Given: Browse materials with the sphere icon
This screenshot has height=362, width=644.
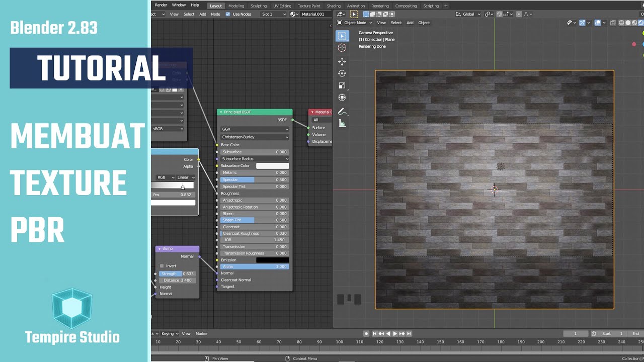Looking at the screenshot, I should (294, 14).
